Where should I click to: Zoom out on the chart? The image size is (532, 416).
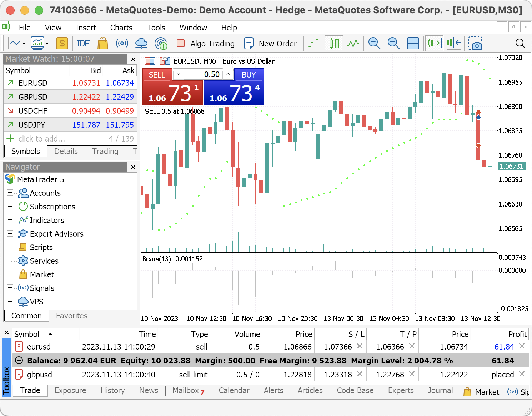393,44
